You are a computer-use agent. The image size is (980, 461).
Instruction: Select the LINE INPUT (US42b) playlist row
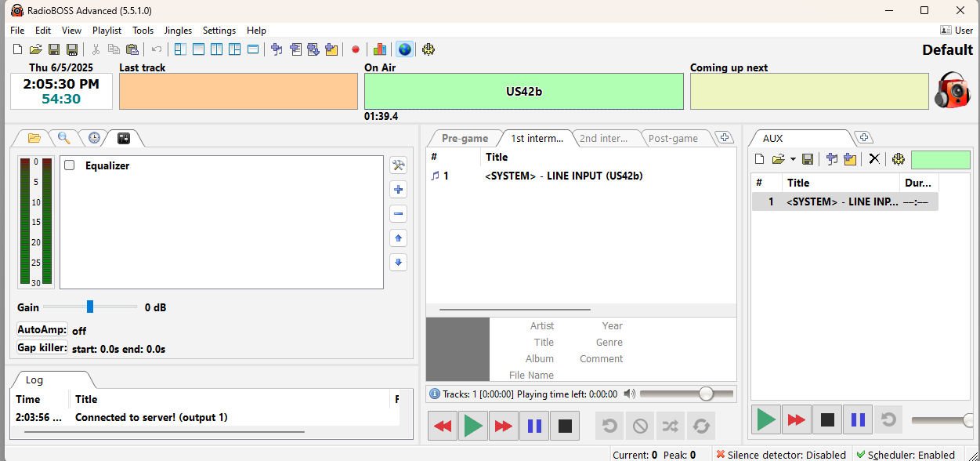coord(580,176)
